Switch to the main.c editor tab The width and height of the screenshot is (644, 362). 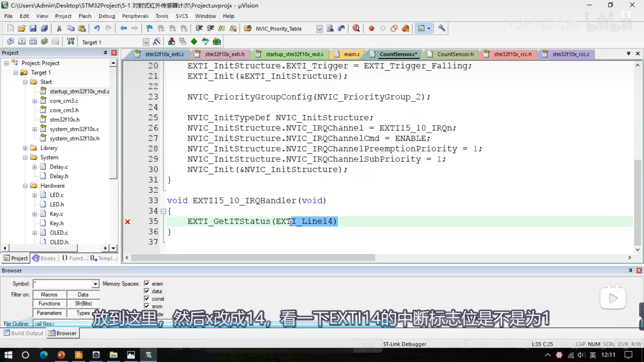pyautogui.click(x=351, y=54)
